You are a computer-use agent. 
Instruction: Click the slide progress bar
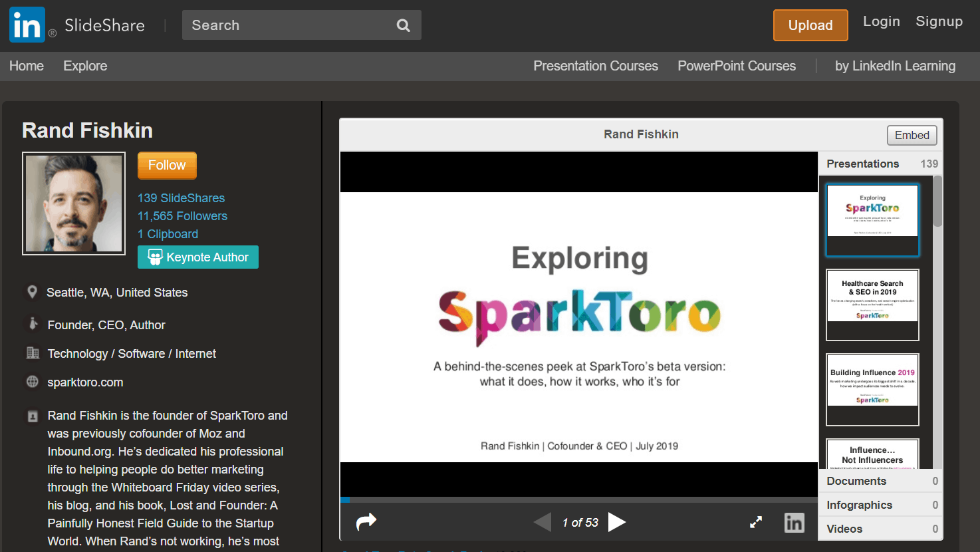[x=579, y=499]
